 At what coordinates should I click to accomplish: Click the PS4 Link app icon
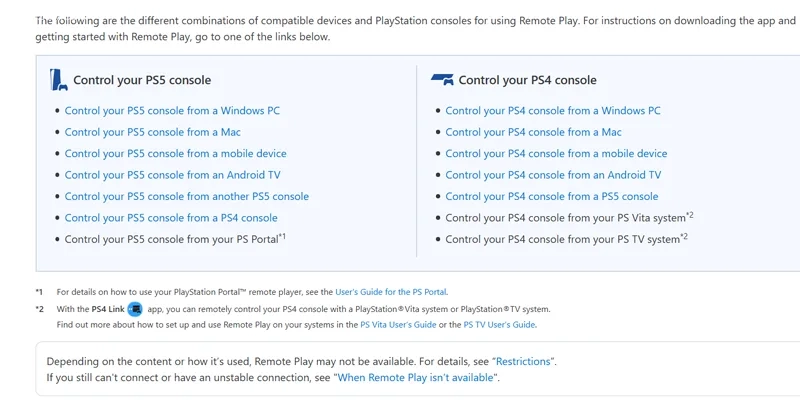(135, 309)
